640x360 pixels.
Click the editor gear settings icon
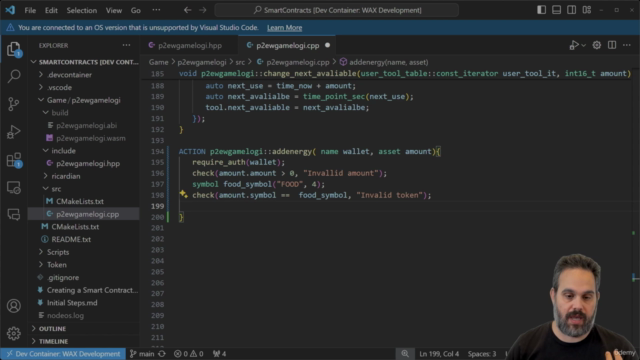point(597,45)
